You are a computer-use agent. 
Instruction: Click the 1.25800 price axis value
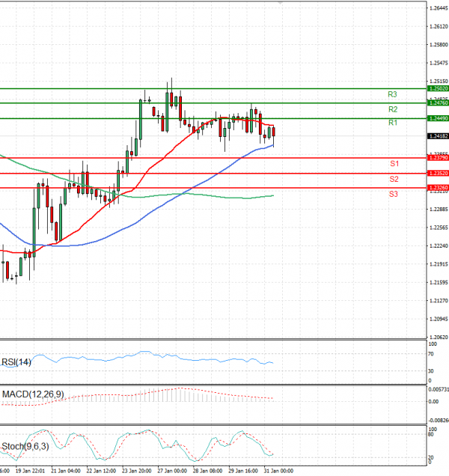click(x=439, y=45)
